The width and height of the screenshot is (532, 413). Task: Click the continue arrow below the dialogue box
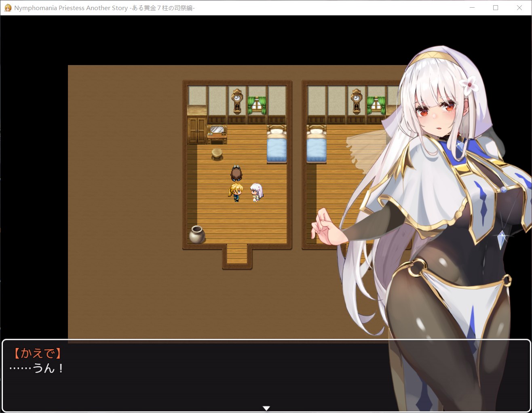point(266,408)
